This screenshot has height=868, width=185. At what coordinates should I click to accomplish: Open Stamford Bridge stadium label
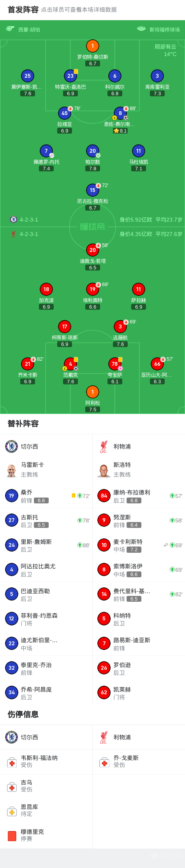[165, 30]
